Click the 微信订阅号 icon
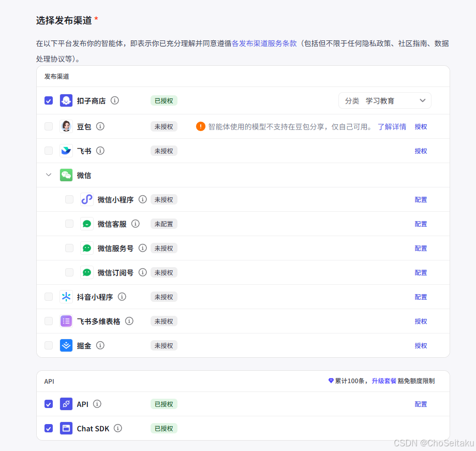 pos(87,272)
